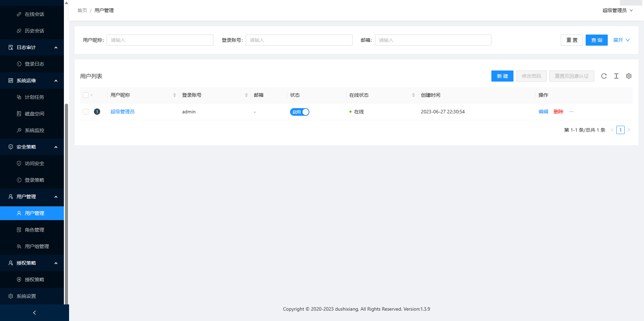Click the 编辑 link for admin user
The width and height of the screenshot is (644, 321).
tap(543, 112)
